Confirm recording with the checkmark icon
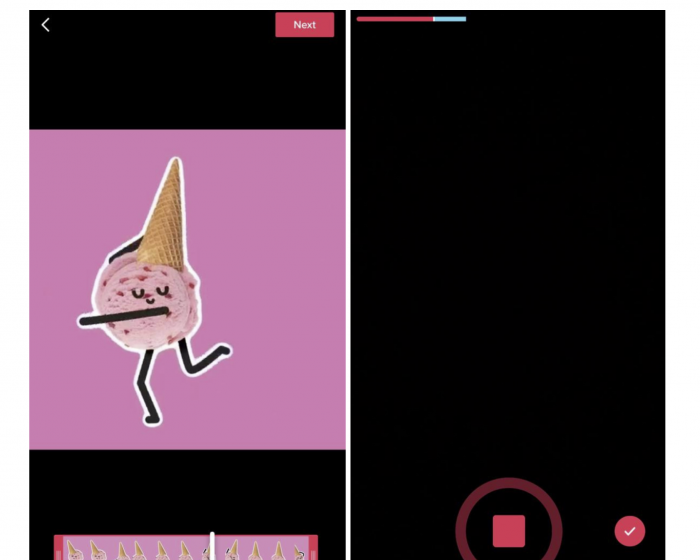The image size is (700, 560). pos(629,531)
